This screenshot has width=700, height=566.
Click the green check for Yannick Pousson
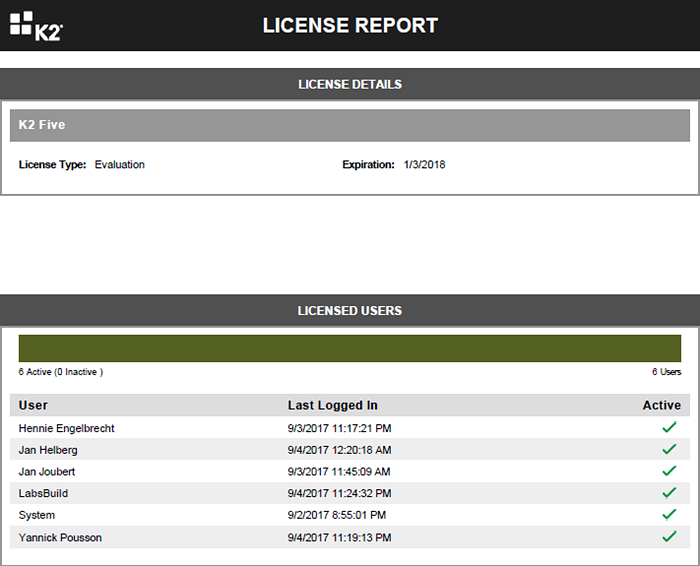click(x=669, y=537)
